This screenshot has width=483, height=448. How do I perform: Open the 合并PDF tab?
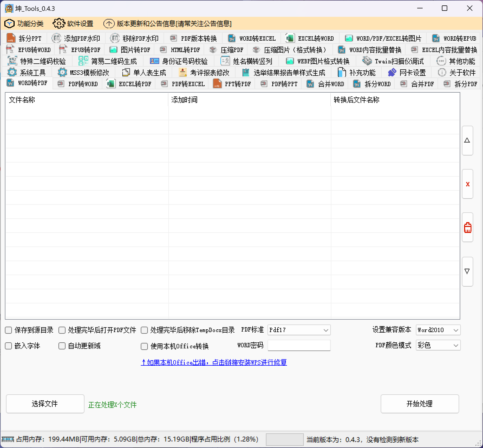pyautogui.click(x=417, y=84)
